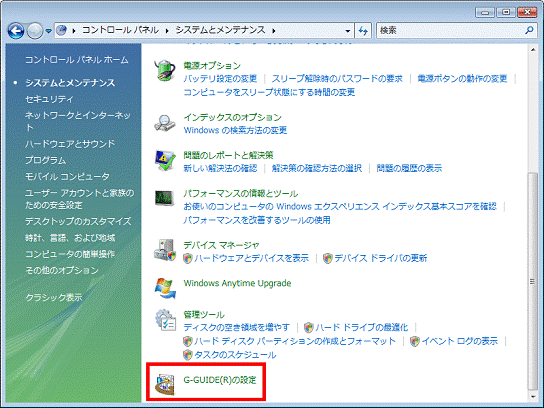Click Windows の検索方法の変更 link

click(x=235, y=130)
